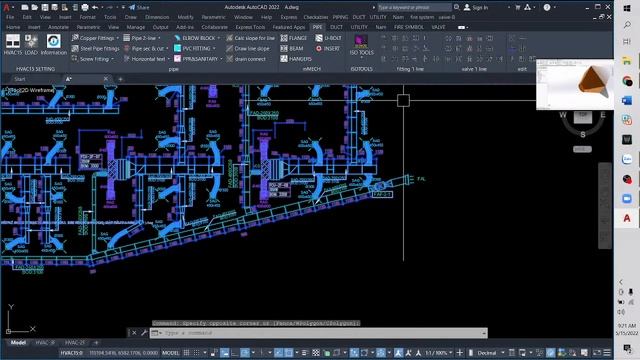Open status bar customization menu
The height and width of the screenshot is (360, 640).
(x=607, y=353)
